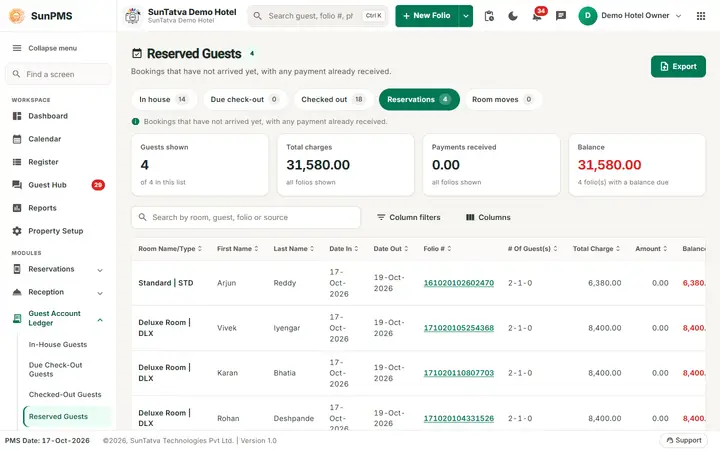Screen dimensions: 720x450
Task: Click the Export button
Action: pos(678,67)
